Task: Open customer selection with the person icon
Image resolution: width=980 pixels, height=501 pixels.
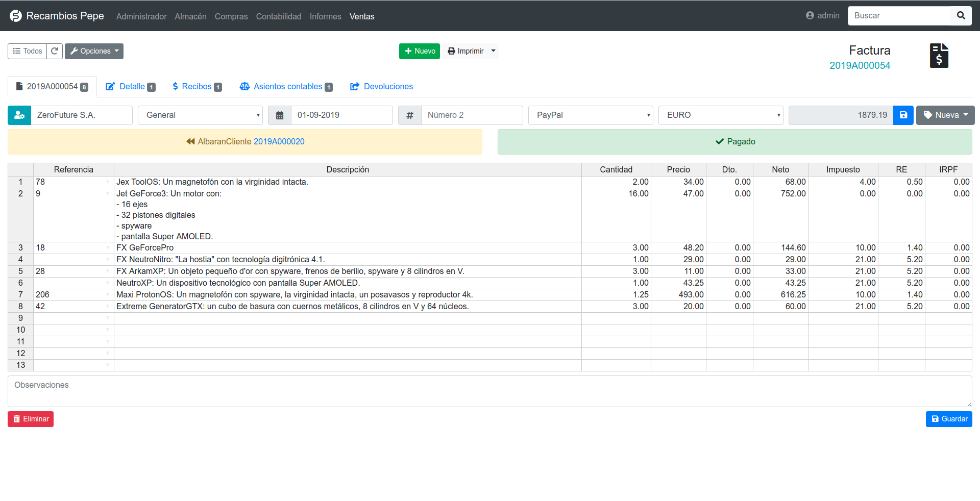Action: (x=19, y=115)
